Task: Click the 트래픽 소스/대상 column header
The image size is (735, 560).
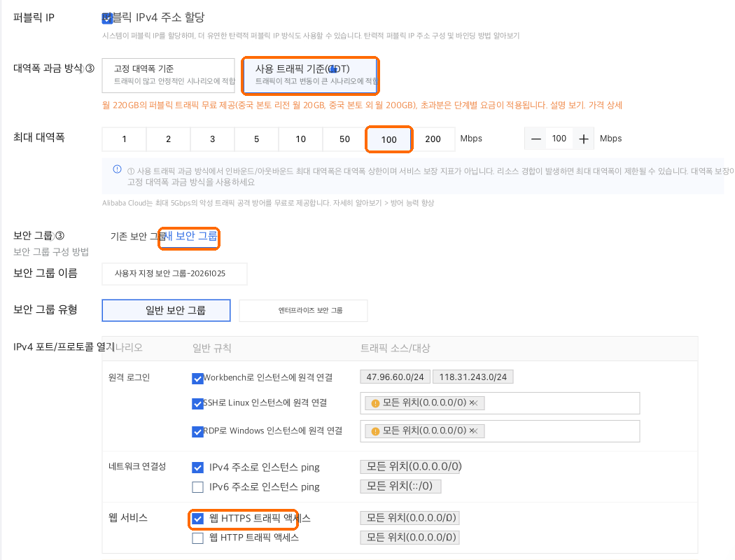Action: (x=395, y=348)
